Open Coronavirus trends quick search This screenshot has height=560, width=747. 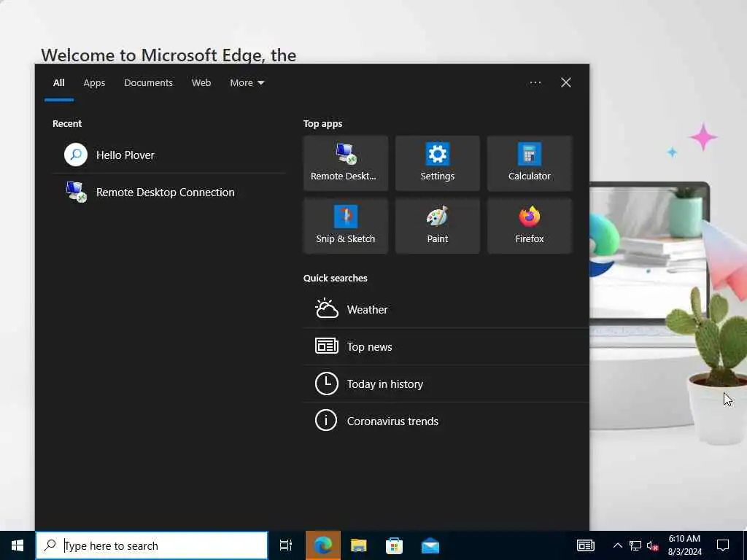pyautogui.click(x=446, y=421)
